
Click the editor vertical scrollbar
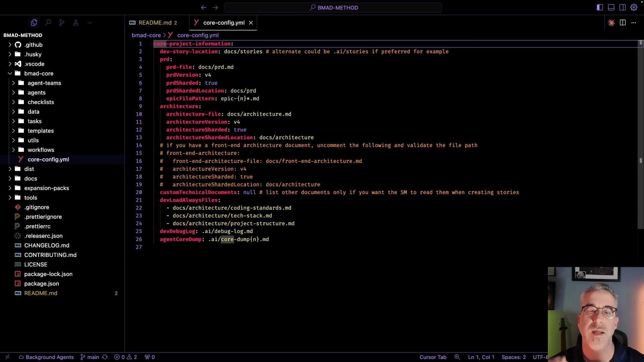tap(641, 134)
